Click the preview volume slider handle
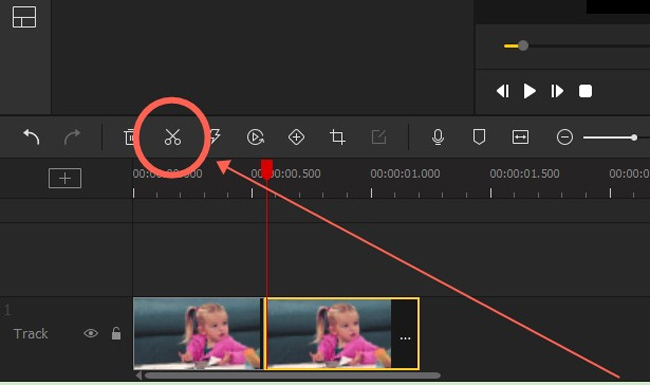Screen dimensions: 650x385 (x=523, y=46)
